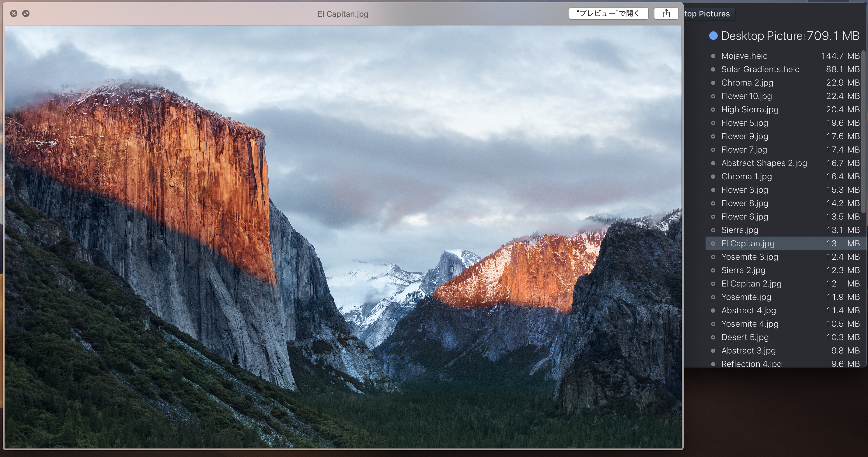Click the ring marker beside El Capitan.jpg

coord(713,244)
